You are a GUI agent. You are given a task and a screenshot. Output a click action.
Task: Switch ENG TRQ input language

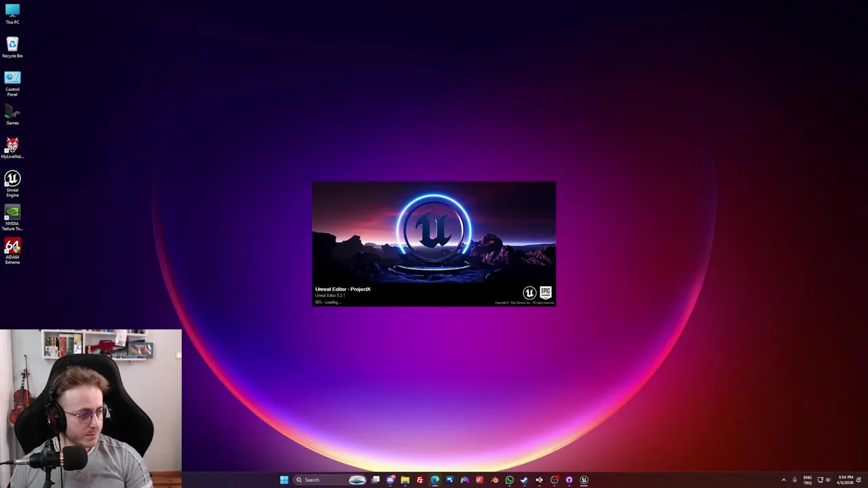point(808,480)
